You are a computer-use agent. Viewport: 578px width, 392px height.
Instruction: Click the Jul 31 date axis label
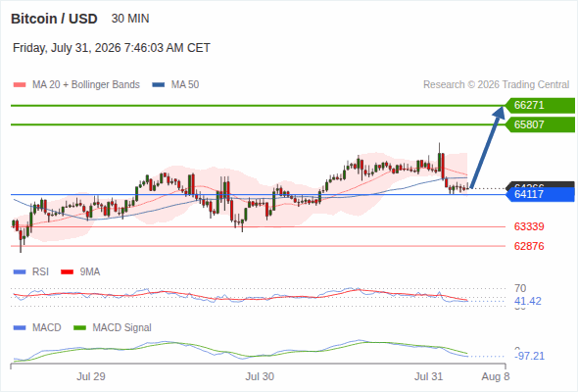coord(428,376)
